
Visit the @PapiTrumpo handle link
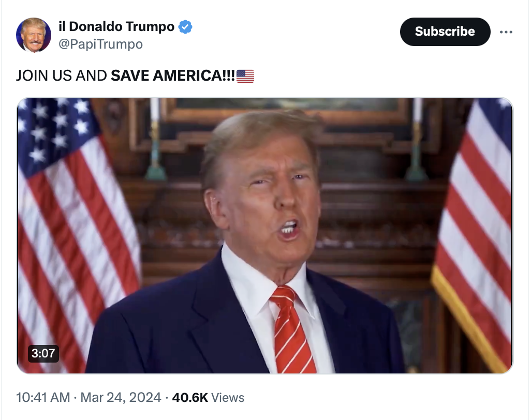point(100,44)
